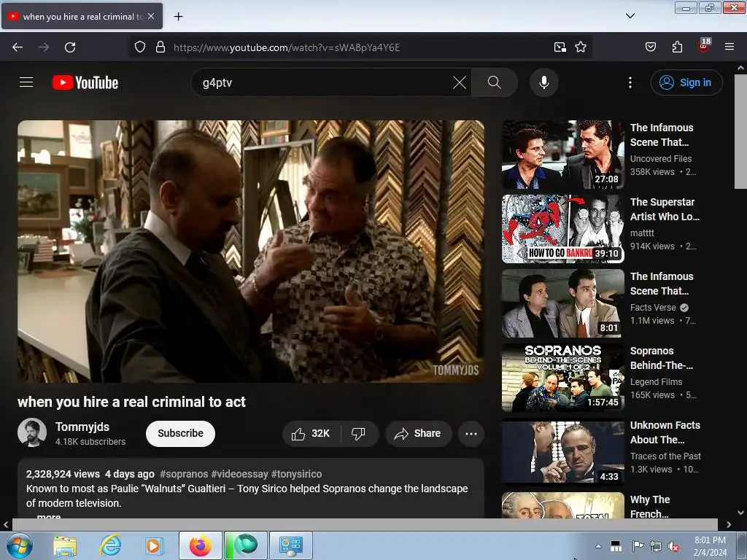Open 'Why The French...' video title
This screenshot has width=747, height=560.
(x=650, y=506)
